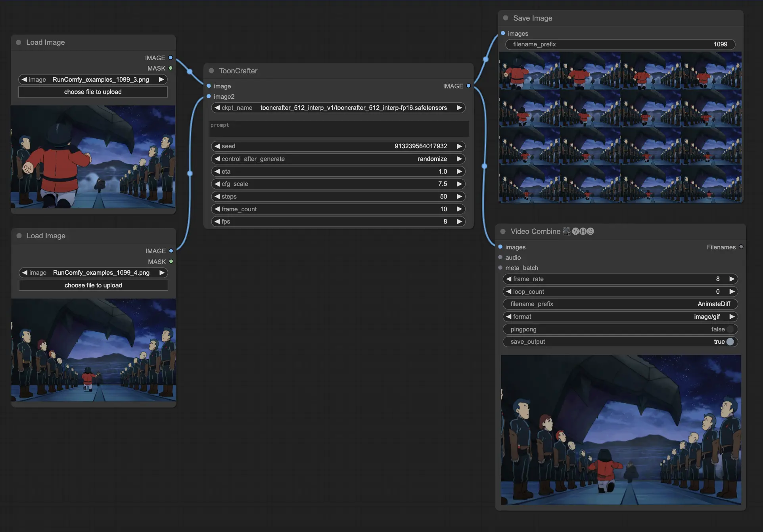Image resolution: width=763 pixels, height=532 pixels.
Task: Increase steps value with right arrow
Action: [x=459, y=197]
